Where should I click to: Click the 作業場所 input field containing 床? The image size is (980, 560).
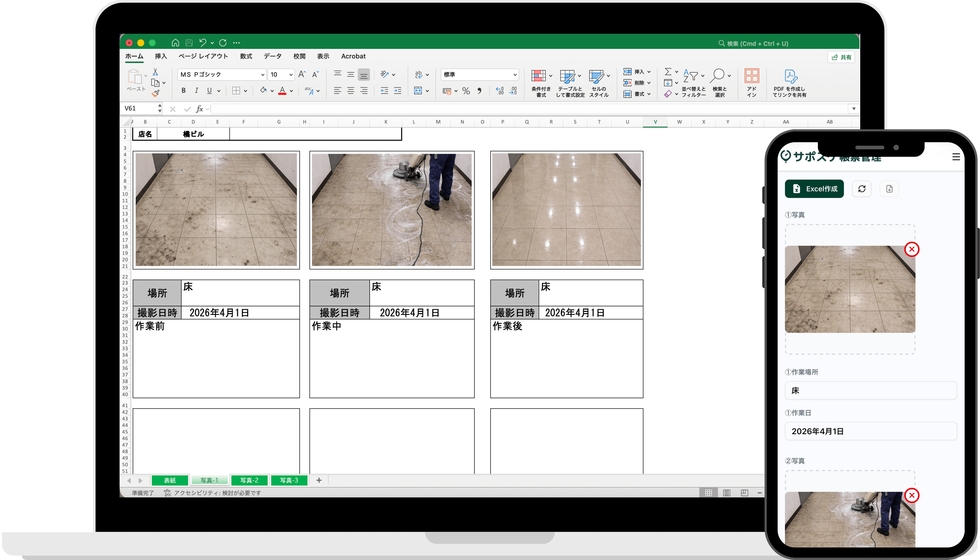(871, 391)
